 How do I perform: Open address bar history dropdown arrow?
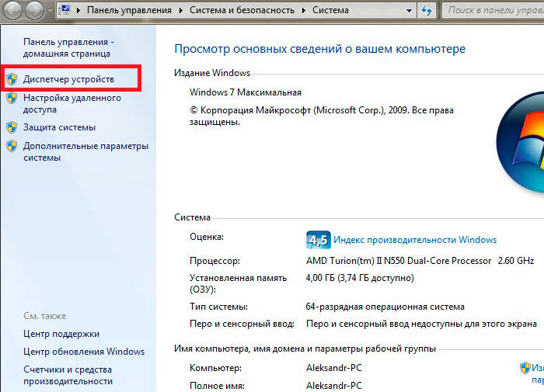tap(409, 10)
